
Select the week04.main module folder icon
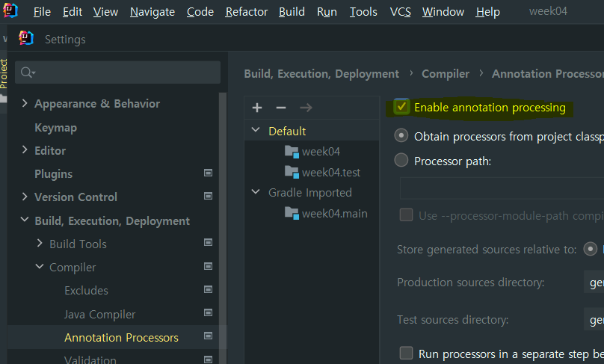tap(292, 213)
